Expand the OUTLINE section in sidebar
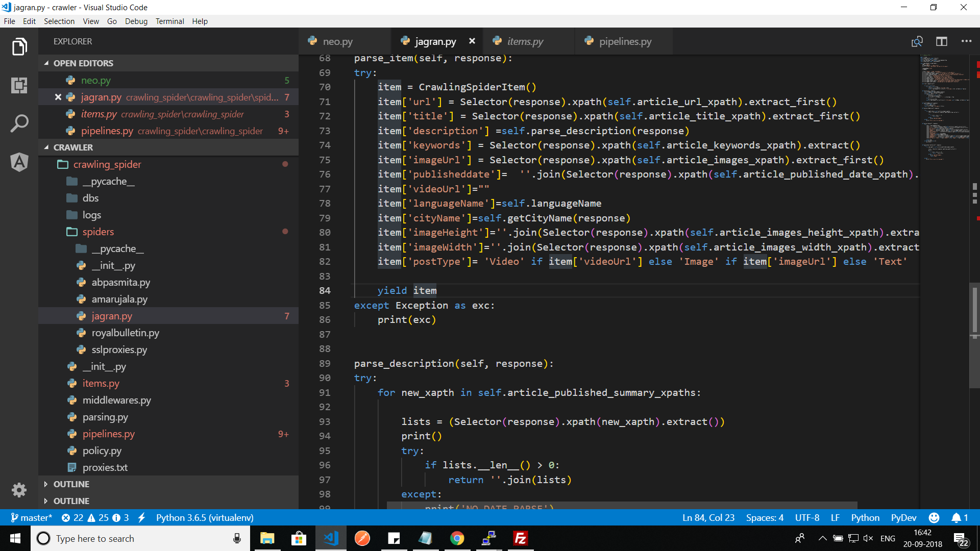The width and height of the screenshot is (980, 551). pyautogui.click(x=71, y=484)
